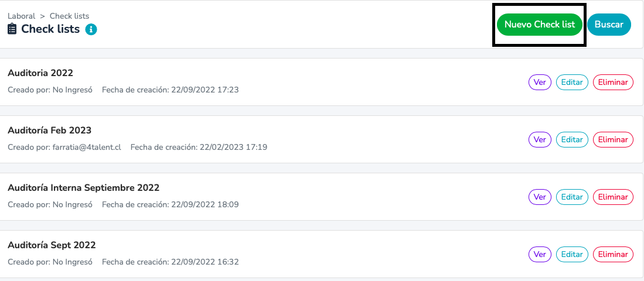644x281 pixels.
Task: Eliminar the Auditoría Sept 2022 entry
Action: [x=613, y=254]
